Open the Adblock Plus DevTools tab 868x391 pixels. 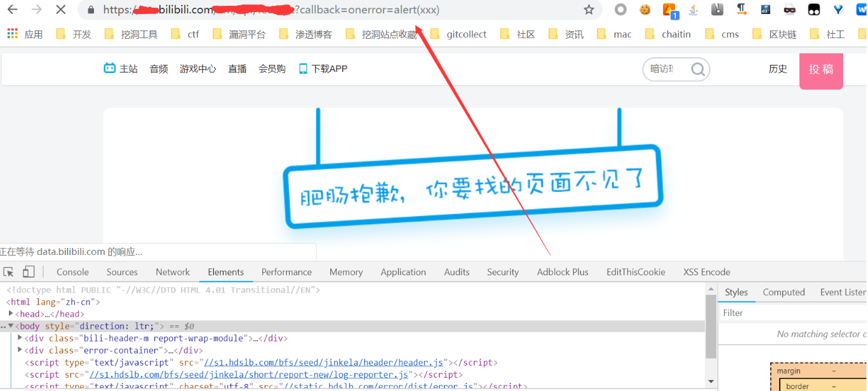(563, 272)
